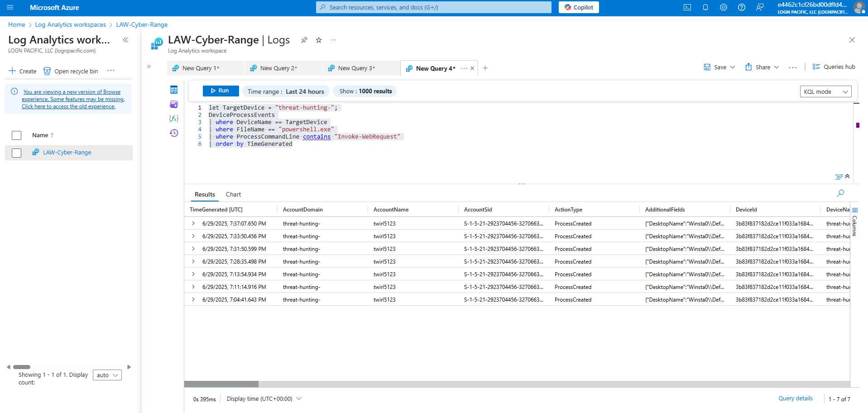Go to Home breadcrumb
This screenshot has width=868, height=413.
coord(17,24)
